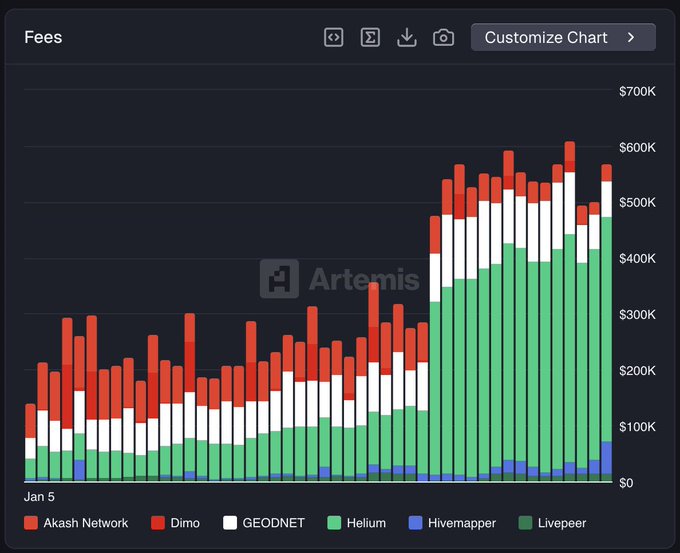Click the $700K axis label
This screenshot has height=553, width=680.
(x=638, y=92)
